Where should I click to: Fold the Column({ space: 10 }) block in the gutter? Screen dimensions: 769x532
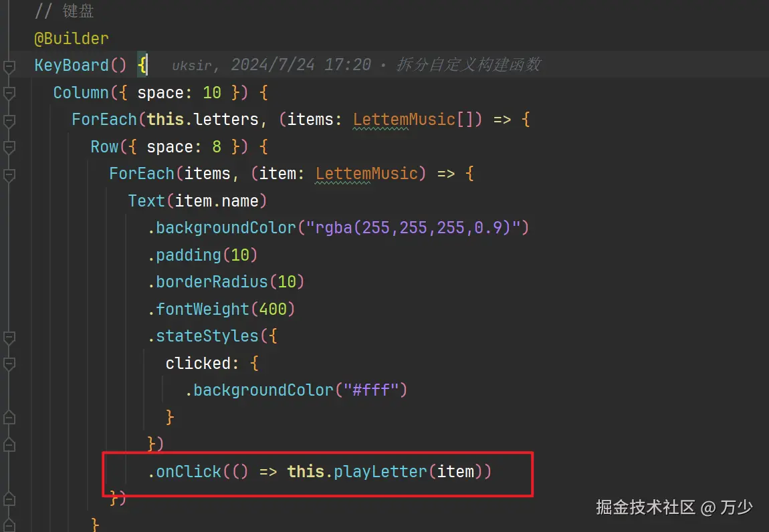coord(9,93)
